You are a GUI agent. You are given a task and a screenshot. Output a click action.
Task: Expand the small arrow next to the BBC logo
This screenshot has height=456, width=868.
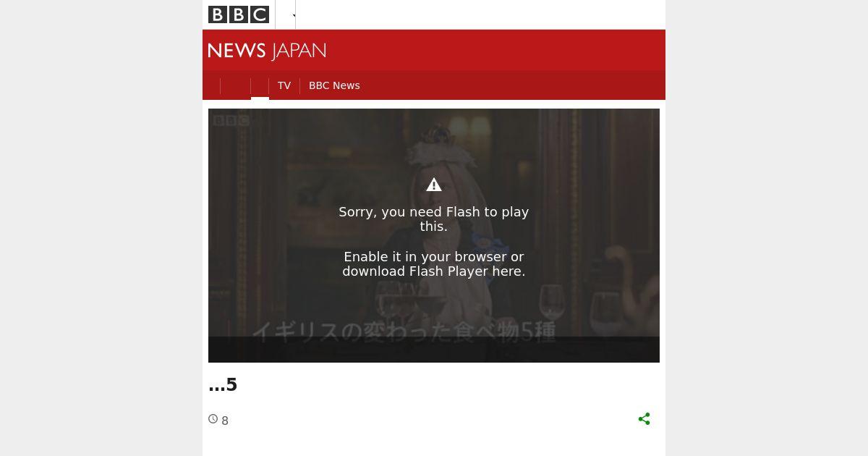(294, 15)
